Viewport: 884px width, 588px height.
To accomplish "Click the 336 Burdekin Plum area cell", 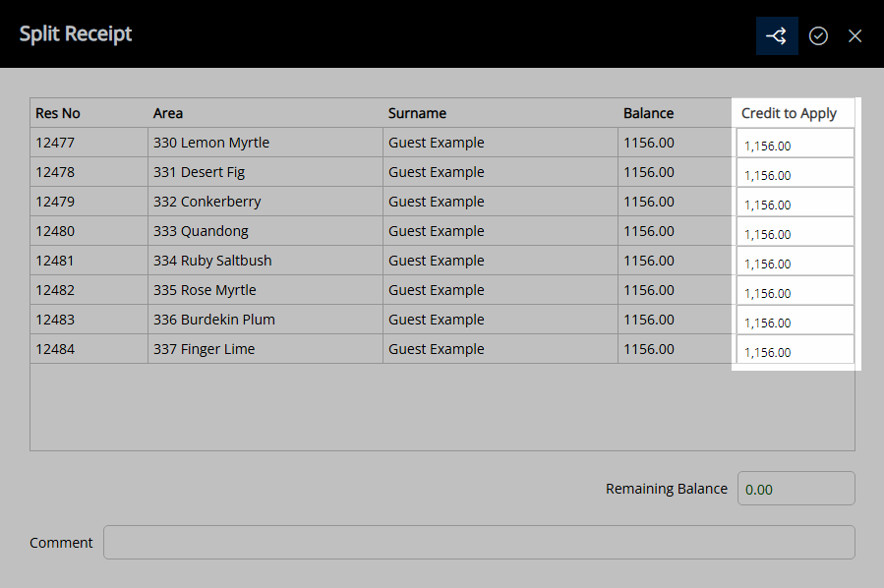I will [x=265, y=320].
